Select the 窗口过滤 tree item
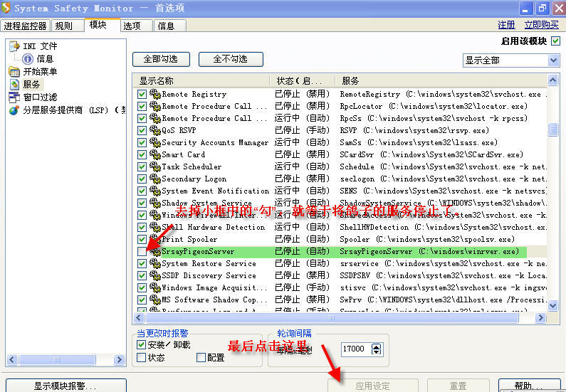 coord(40,97)
